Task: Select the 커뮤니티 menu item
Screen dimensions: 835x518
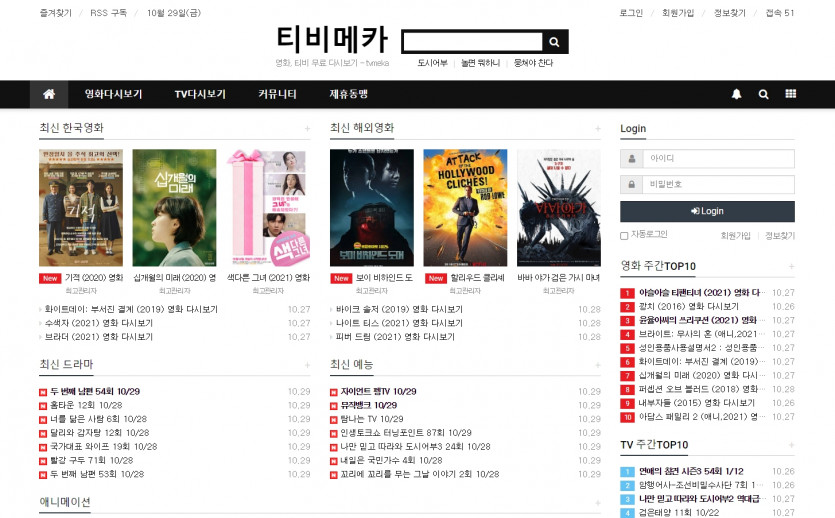Action: pyautogui.click(x=277, y=94)
